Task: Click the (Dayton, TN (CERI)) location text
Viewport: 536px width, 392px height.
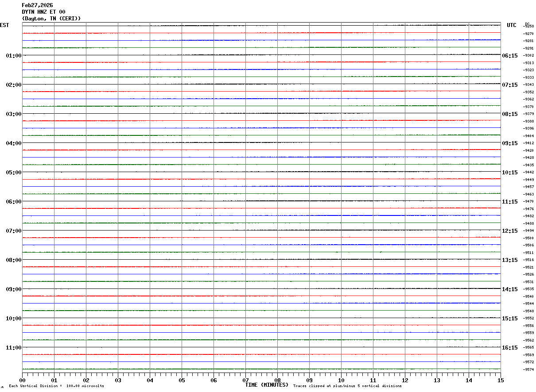Action: point(51,19)
